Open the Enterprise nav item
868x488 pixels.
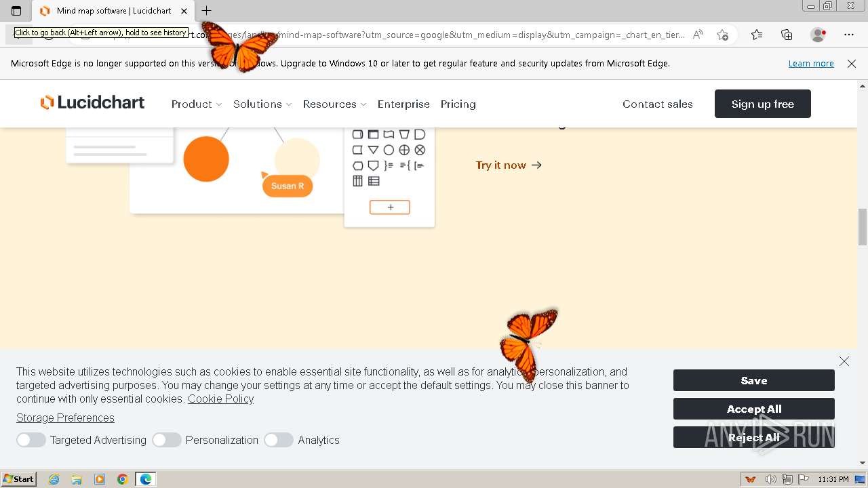(x=403, y=104)
